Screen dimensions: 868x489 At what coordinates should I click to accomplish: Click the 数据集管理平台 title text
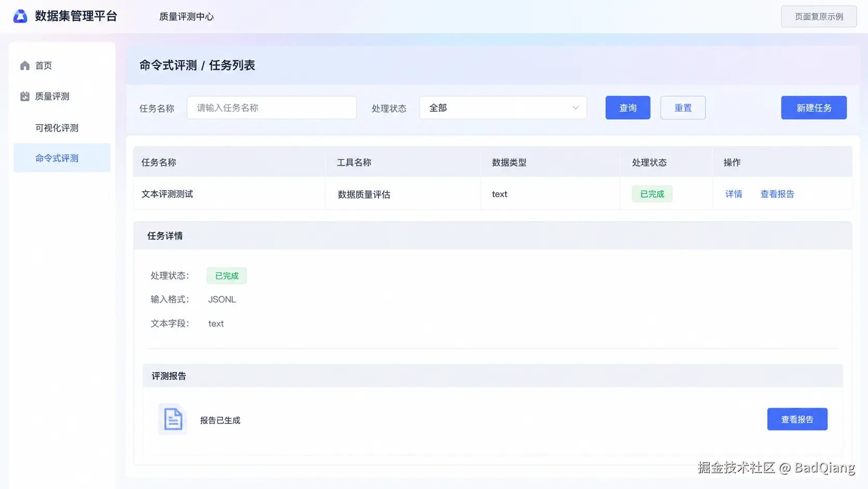pos(76,16)
